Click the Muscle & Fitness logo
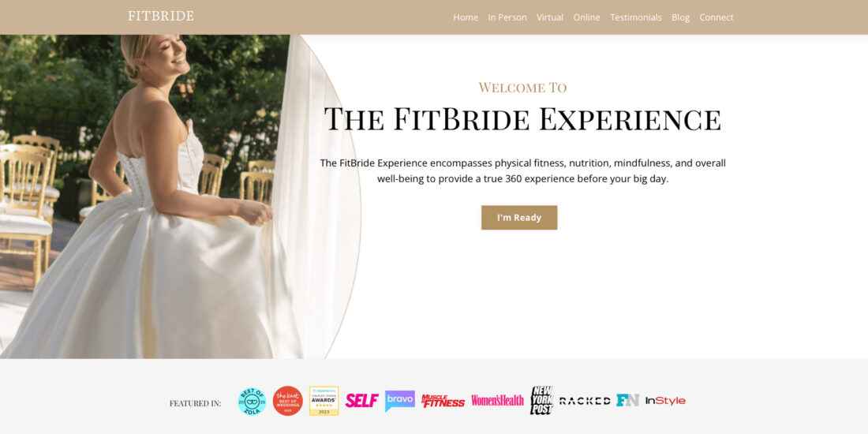Image resolution: width=868 pixels, height=434 pixels. [443, 401]
